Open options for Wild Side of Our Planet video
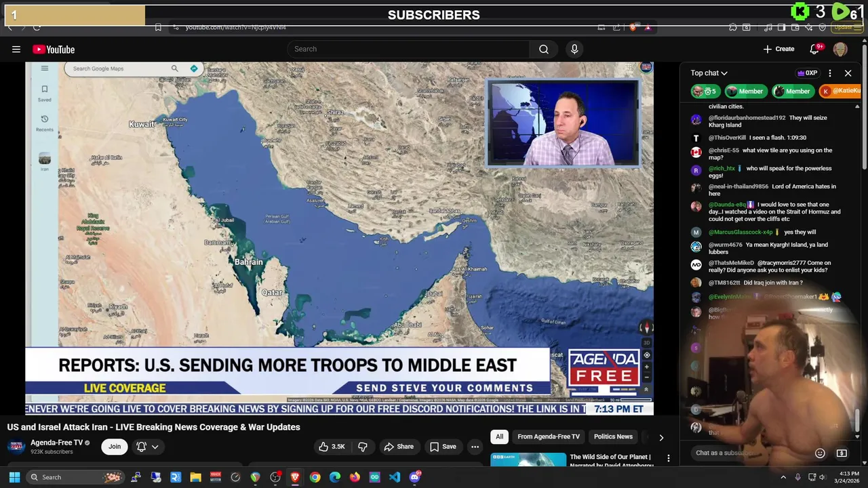 click(668, 459)
